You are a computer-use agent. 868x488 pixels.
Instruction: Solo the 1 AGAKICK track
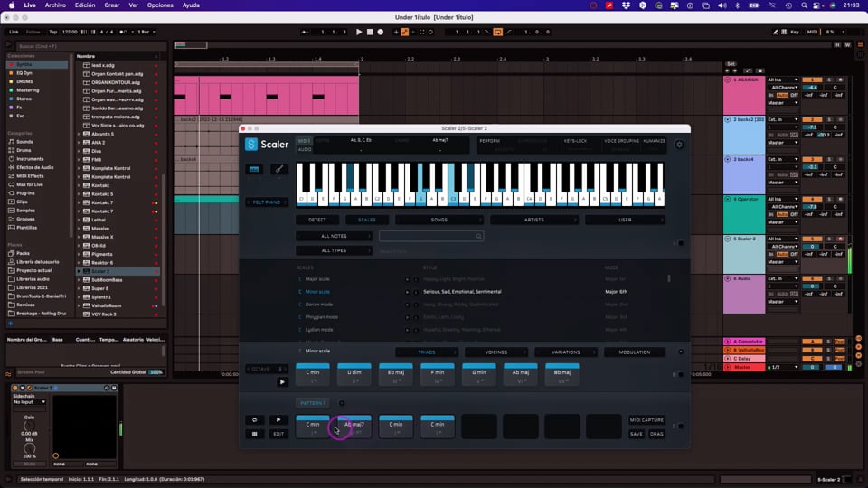(x=829, y=80)
